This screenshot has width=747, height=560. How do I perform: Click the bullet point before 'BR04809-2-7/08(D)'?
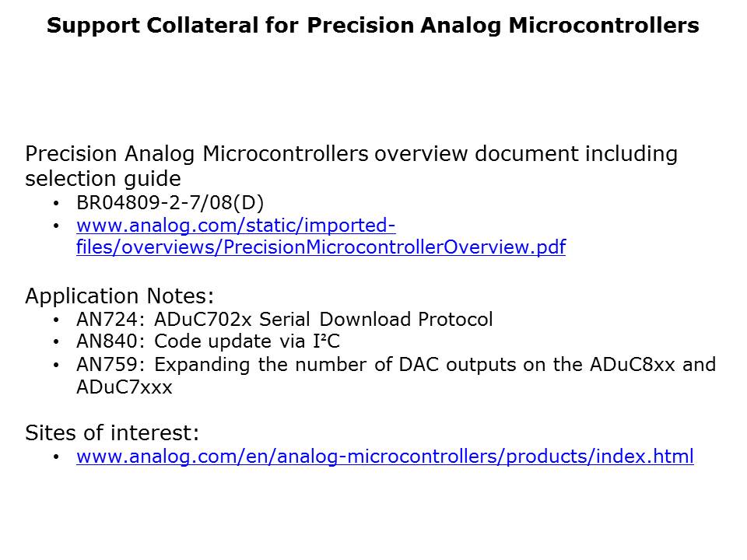tap(55, 204)
